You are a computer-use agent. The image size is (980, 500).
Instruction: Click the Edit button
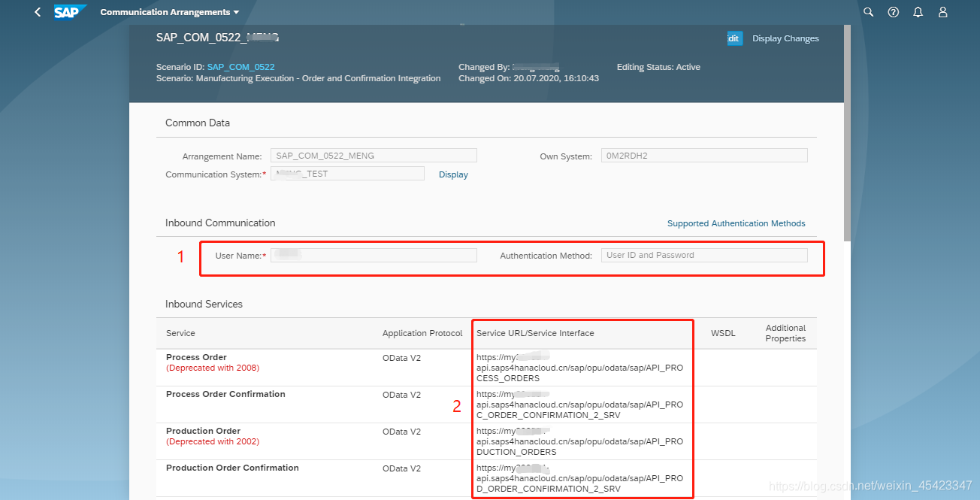[x=734, y=38]
